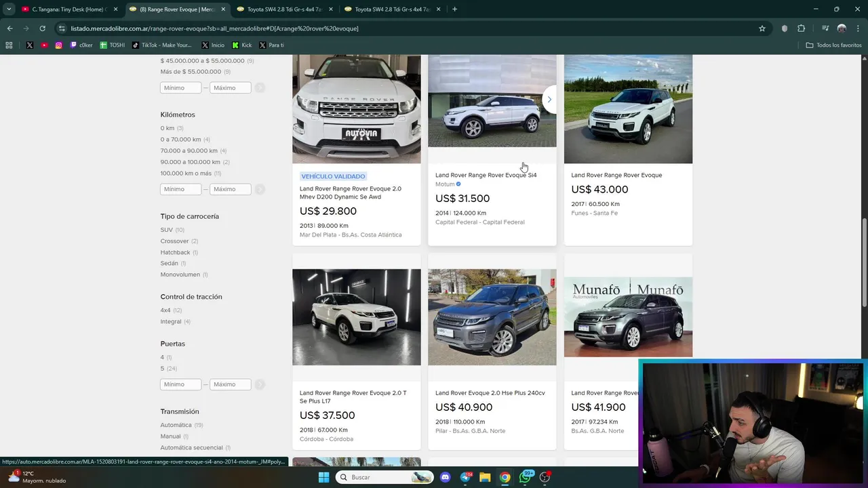868x488 pixels.
Task: Open the apps grid in the bookmarks bar
Action: point(9,45)
